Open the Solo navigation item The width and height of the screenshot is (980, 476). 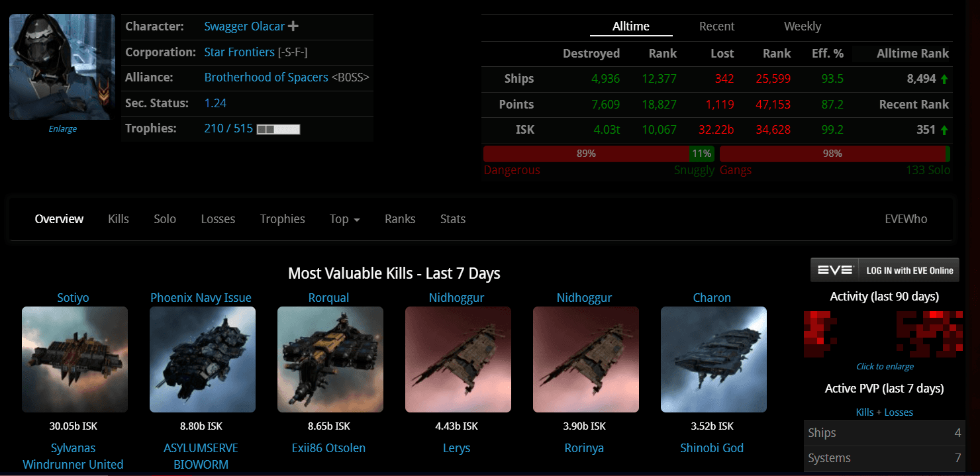coord(165,219)
